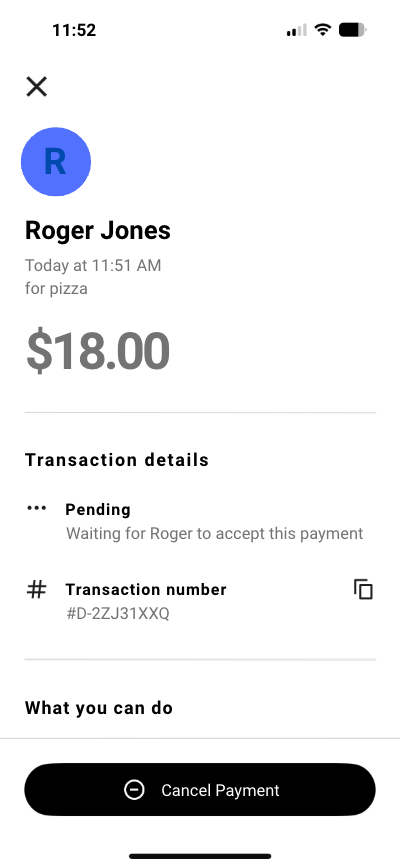
Task: Tap Roger's blue avatar circle
Action: coord(56,161)
